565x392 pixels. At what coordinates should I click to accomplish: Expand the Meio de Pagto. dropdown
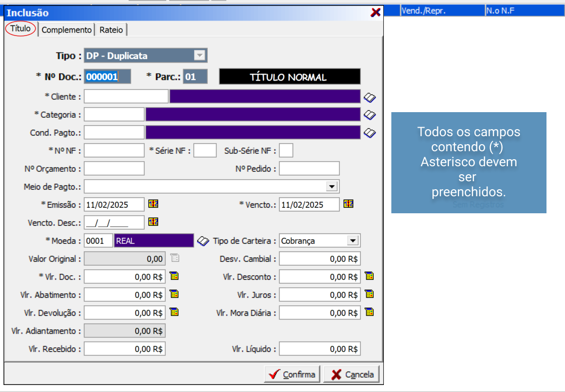(331, 187)
